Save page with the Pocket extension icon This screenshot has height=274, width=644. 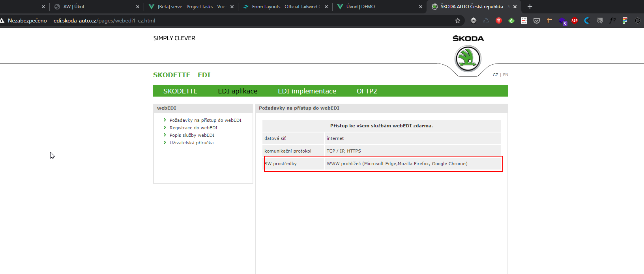[537, 21]
